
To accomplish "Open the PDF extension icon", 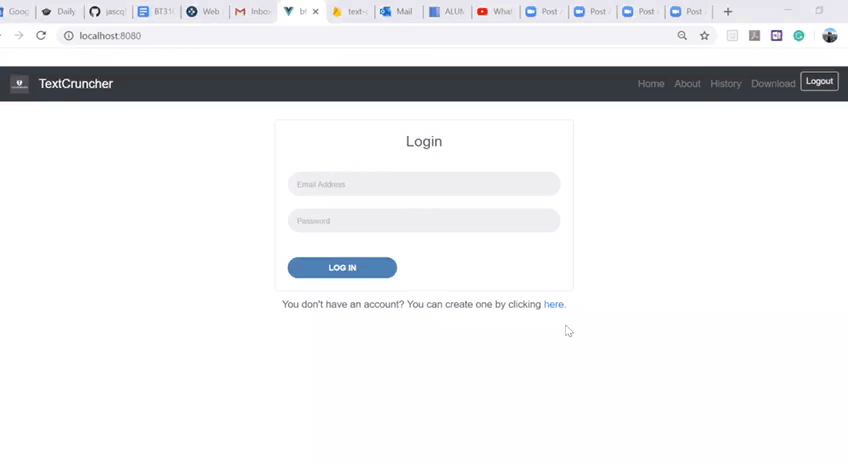I will [x=754, y=36].
